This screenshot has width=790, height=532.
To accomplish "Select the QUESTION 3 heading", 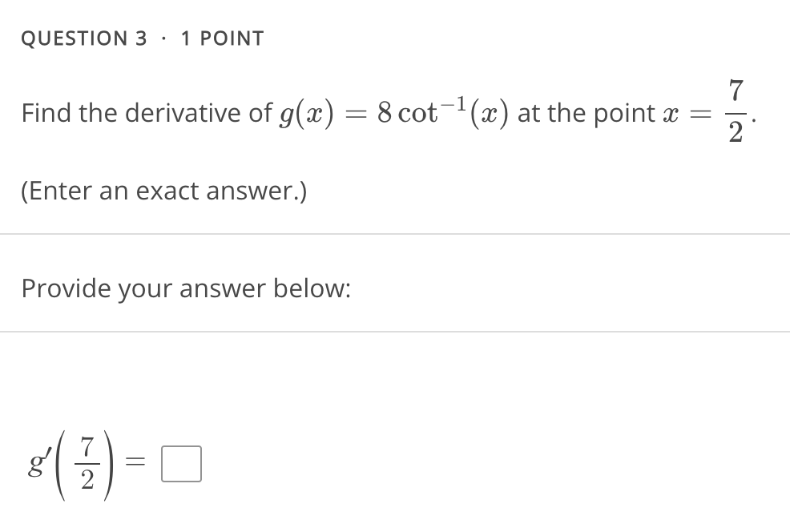I will point(83,38).
